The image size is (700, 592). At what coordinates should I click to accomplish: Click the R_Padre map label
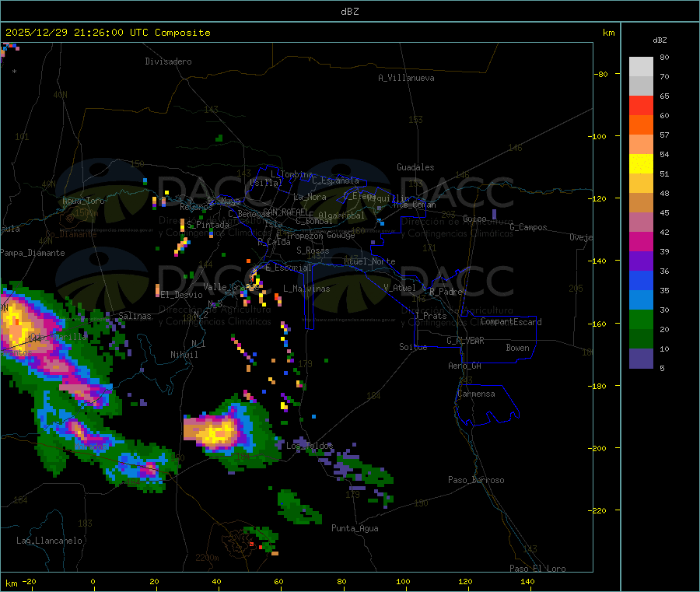click(446, 292)
